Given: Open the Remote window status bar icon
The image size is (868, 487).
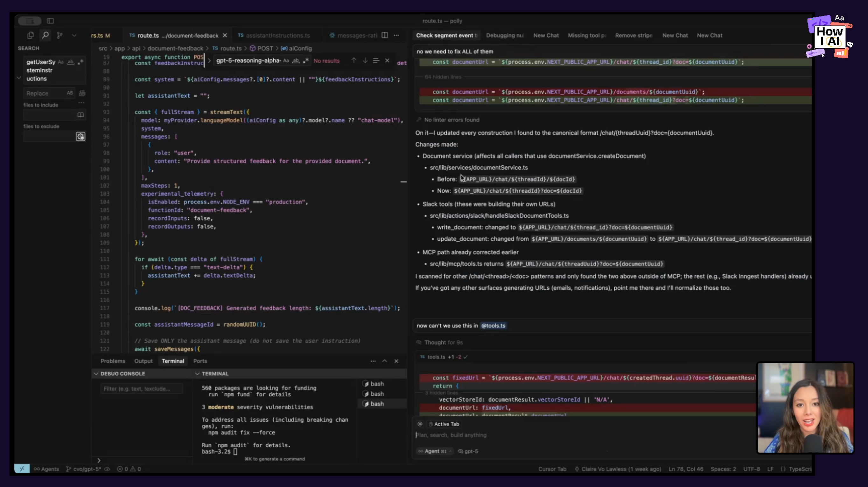Looking at the screenshot, I should pos(22,469).
